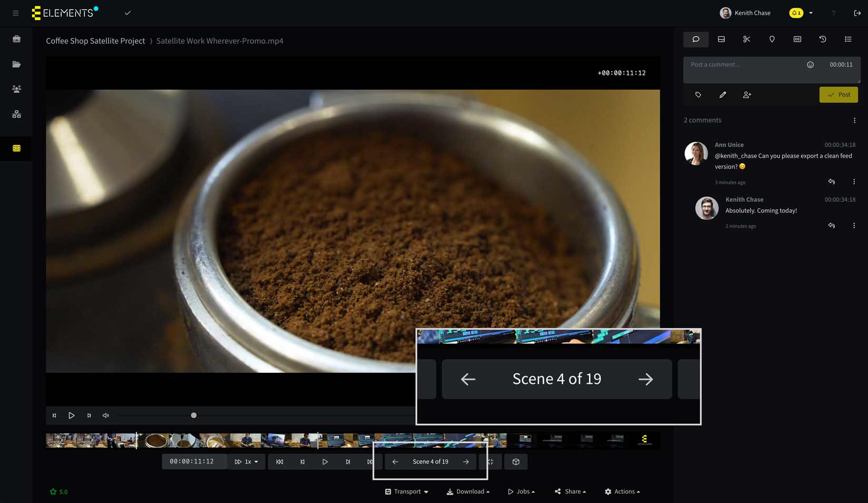This screenshot has height=503, width=868.
Task: Select the markers pin icon
Action: point(772,39)
